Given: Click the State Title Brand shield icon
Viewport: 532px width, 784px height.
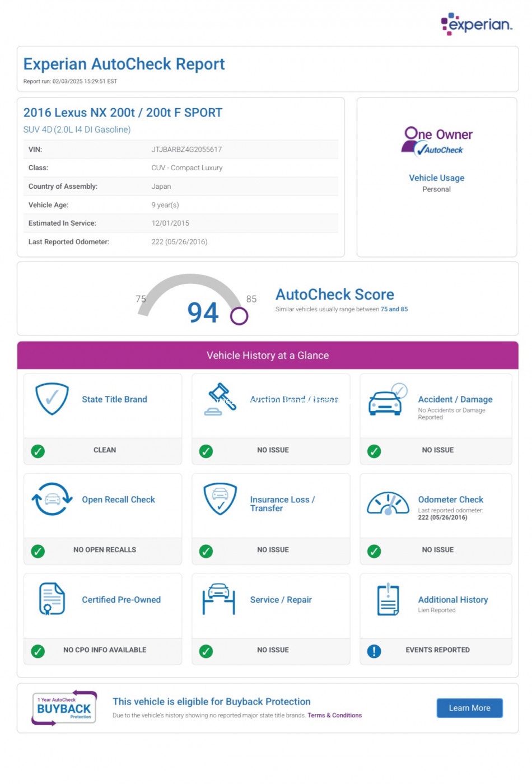Looking at the screenshot, I should (52, 399).
